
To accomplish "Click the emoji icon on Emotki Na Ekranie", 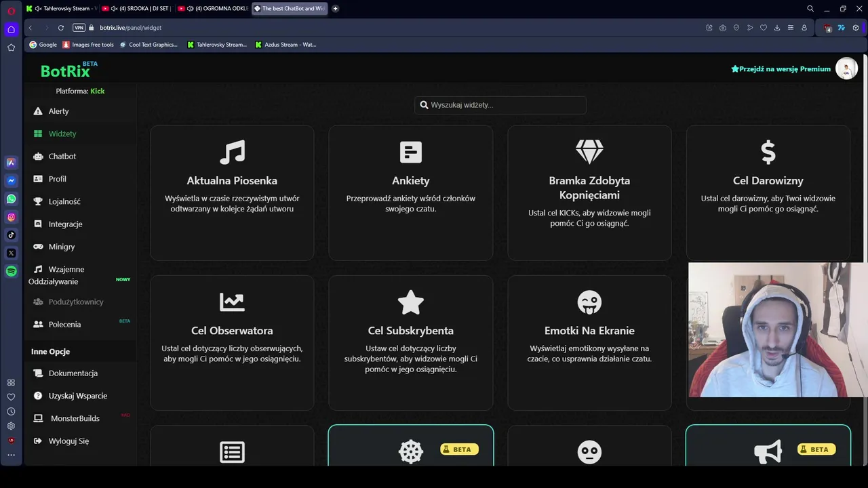I will 589,302.
